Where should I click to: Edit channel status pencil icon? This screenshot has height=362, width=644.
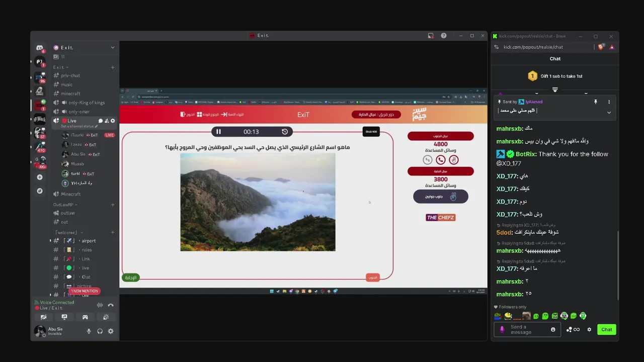click(96, 126)
